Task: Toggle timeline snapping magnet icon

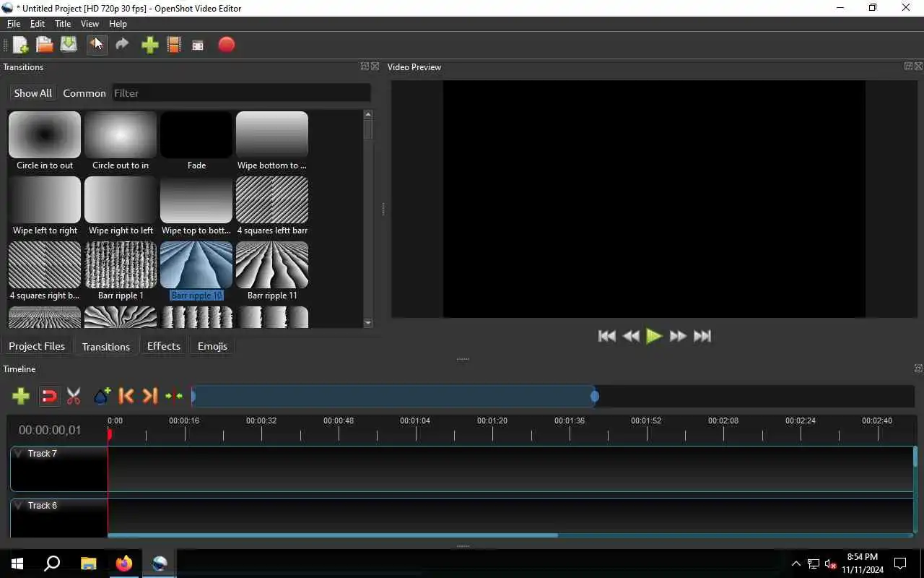Action: pos(48,396)
